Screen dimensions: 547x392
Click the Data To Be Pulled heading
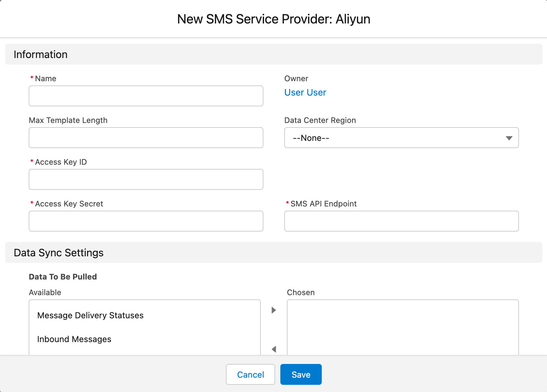point(63,277)
